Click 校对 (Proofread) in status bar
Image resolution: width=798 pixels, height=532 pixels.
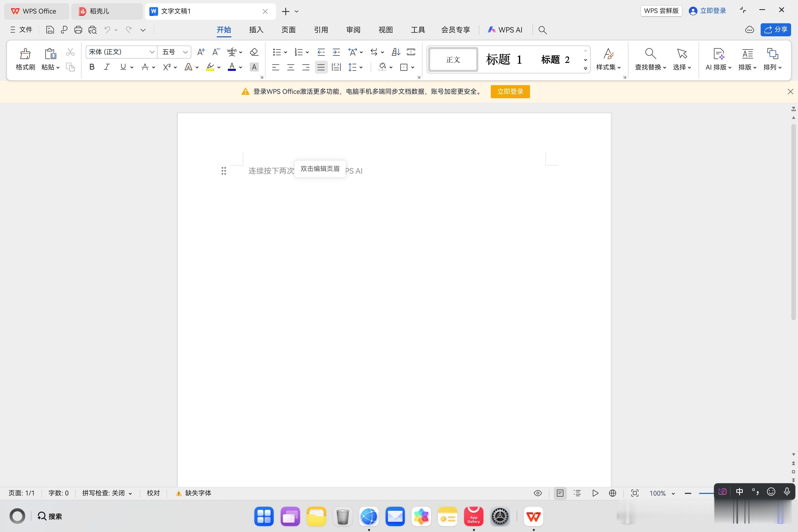point(153,493)
